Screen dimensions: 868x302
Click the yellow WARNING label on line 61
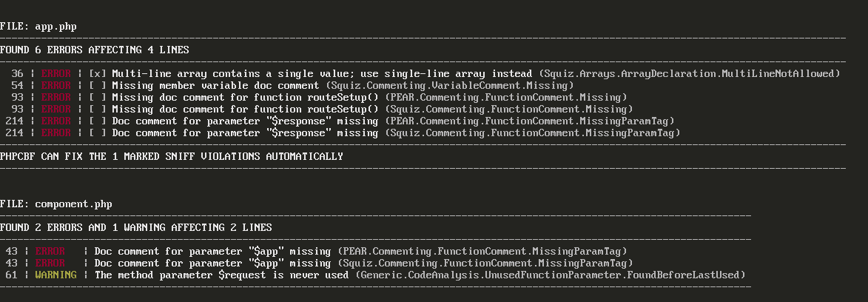(56, 275)
